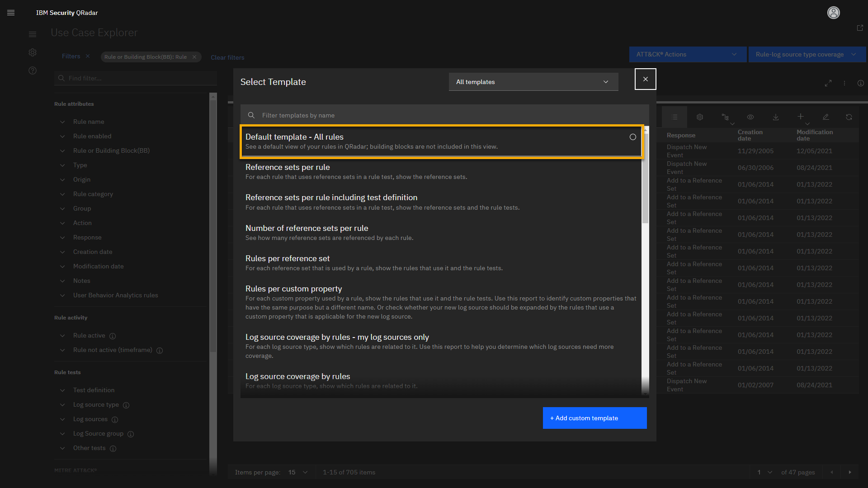Image resolution: width=868 pixels, height=488 pixels.
Task: Choose Number of reference sets per rule
Action: point(307,228)
